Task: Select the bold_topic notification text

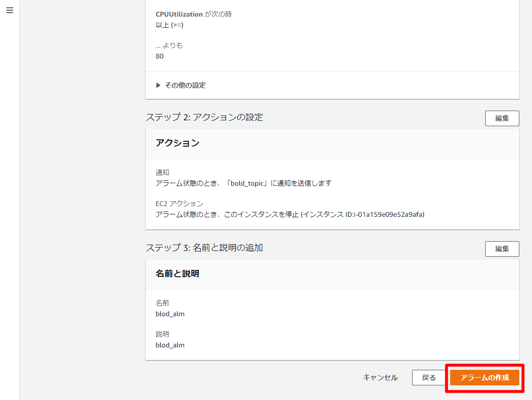Action: point(243,183)
